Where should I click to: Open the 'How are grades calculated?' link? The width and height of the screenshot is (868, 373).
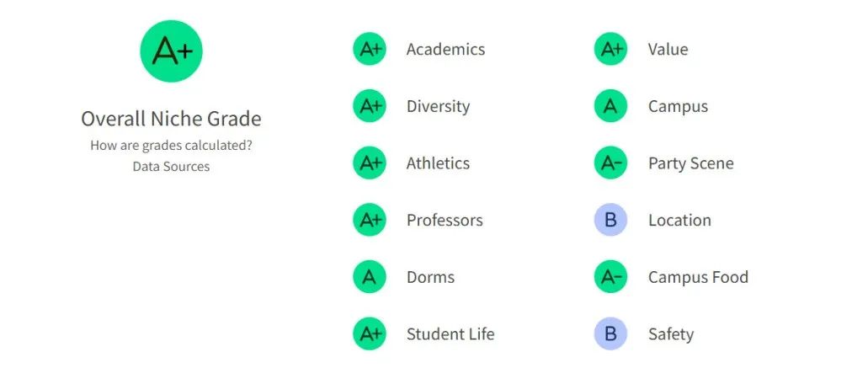171,147
